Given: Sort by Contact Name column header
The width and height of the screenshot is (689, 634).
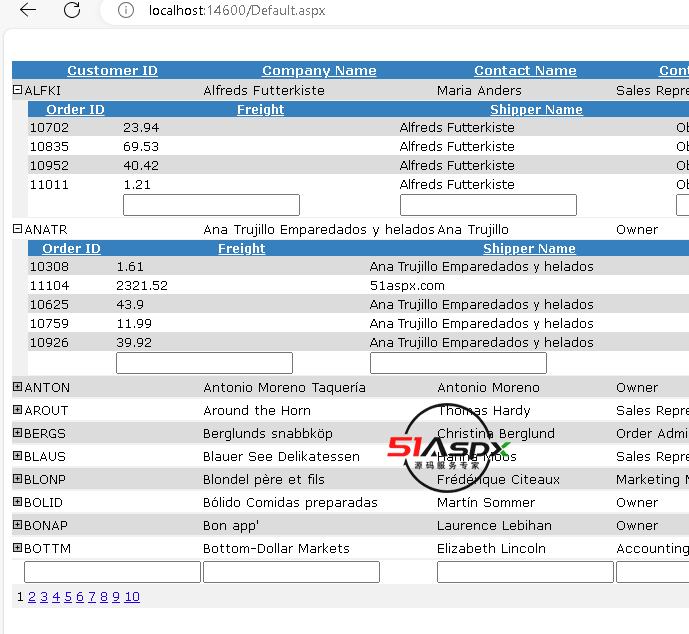Looking at the screenshot, I should [525, 71].
